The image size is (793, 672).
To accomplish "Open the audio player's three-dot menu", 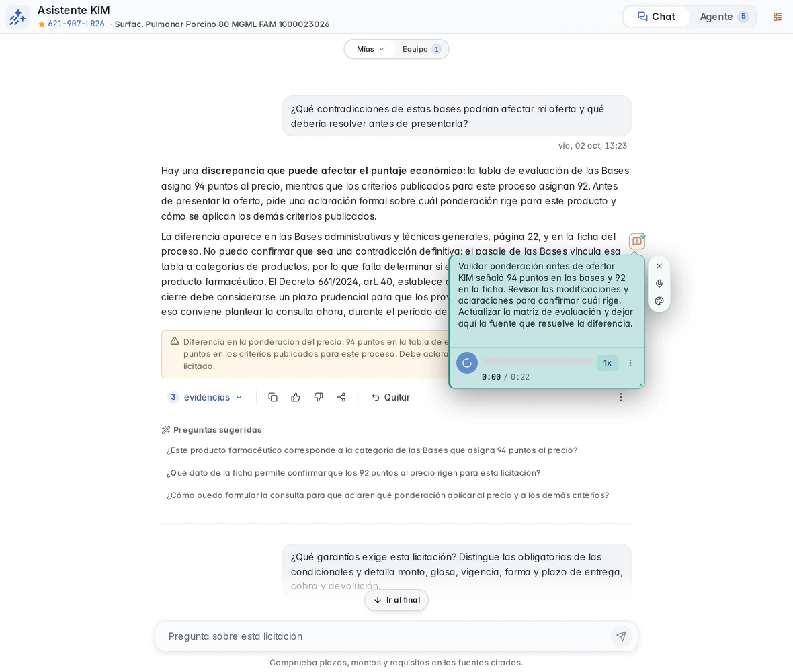I will point(630,363).
